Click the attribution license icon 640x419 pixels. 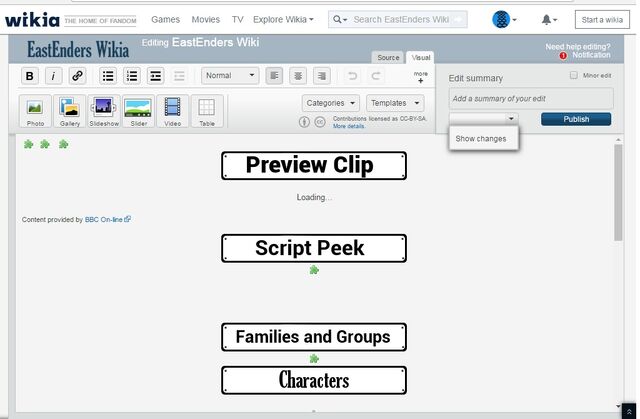[304, 122]
